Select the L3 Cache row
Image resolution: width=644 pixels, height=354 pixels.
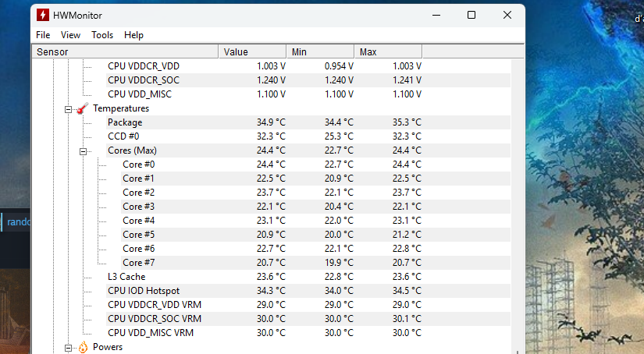click(308, 277)
